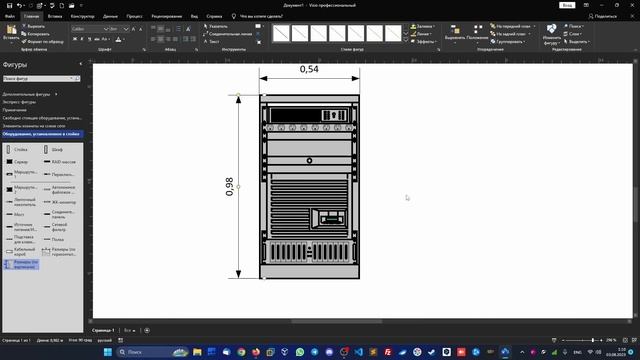Image resolution: width=640 pixels, height=360 pixels.
Task: Toggle underline formatting
Action: coord(89,39)
